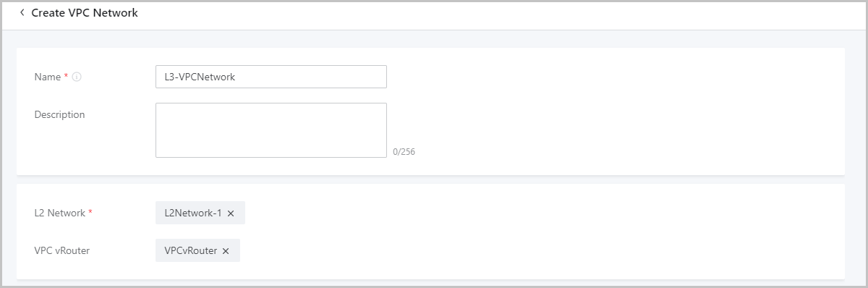Click the 0/256 character counter

pos(404,152)
